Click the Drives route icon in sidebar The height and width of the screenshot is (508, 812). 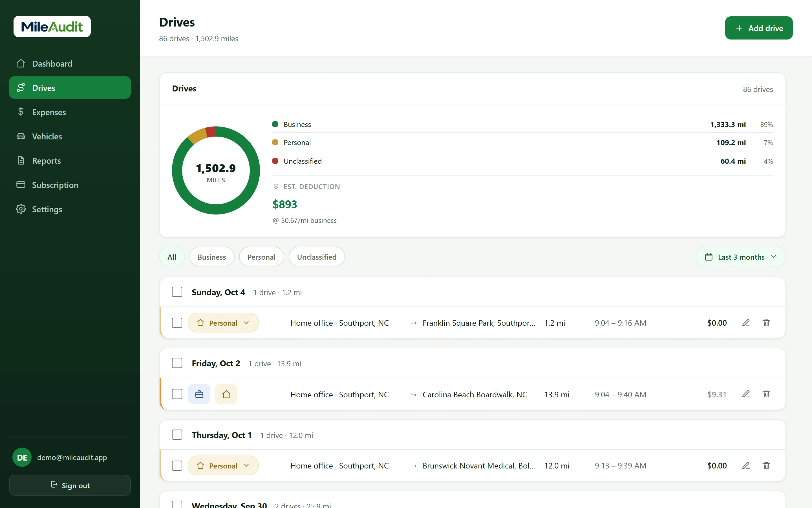coord(21,88)
